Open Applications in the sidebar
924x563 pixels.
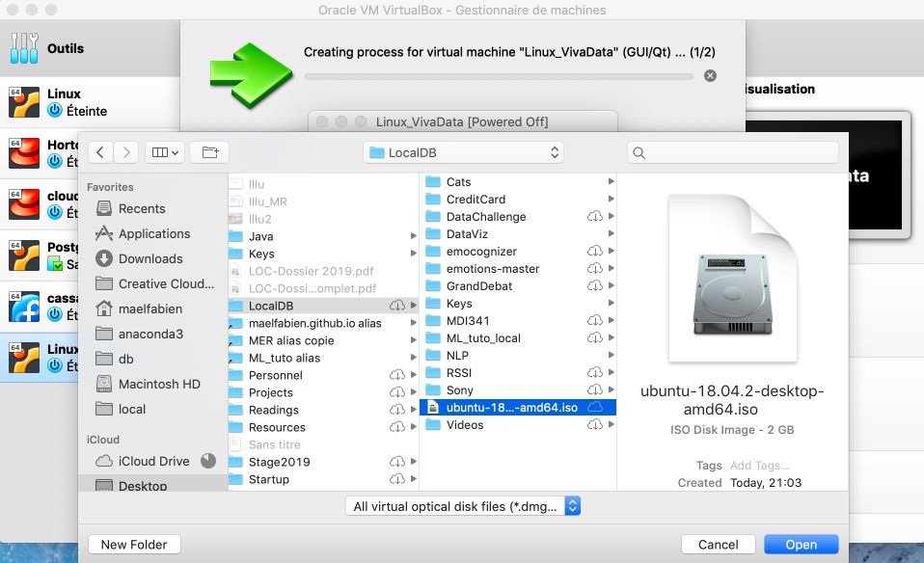click(x=152, y=234)
